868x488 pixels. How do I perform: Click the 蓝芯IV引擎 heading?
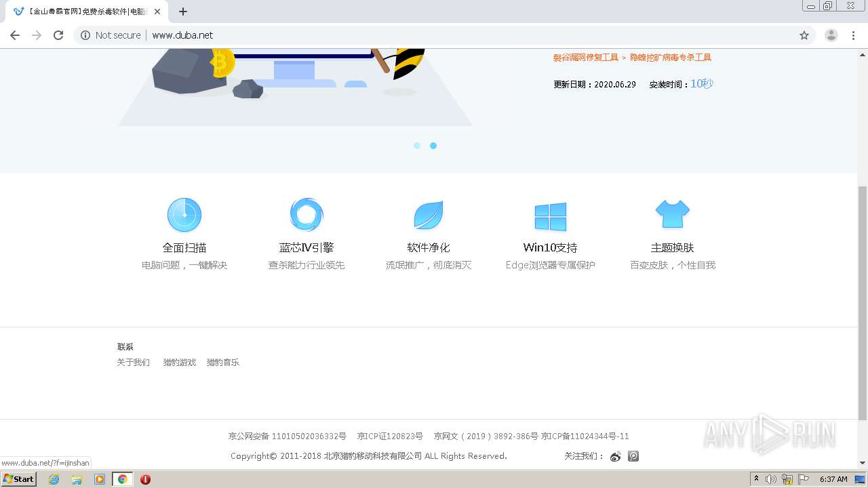(x=307, y=248)
